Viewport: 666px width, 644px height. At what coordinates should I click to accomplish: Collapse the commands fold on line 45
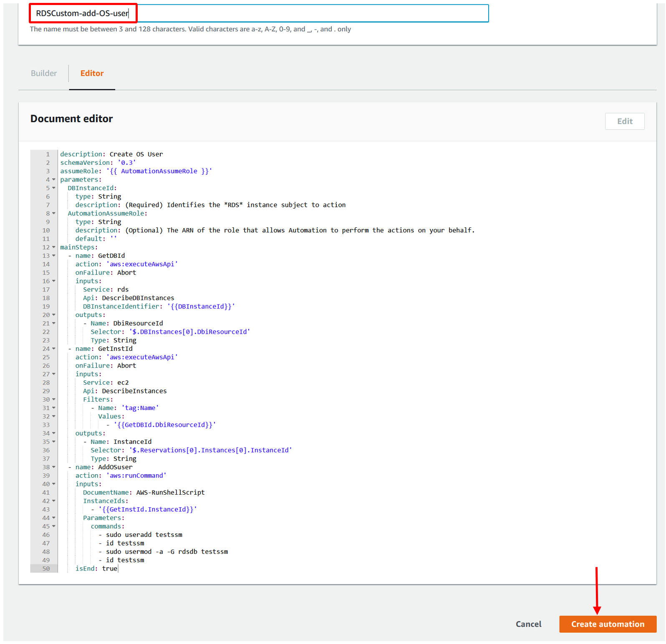pos(54,526)
